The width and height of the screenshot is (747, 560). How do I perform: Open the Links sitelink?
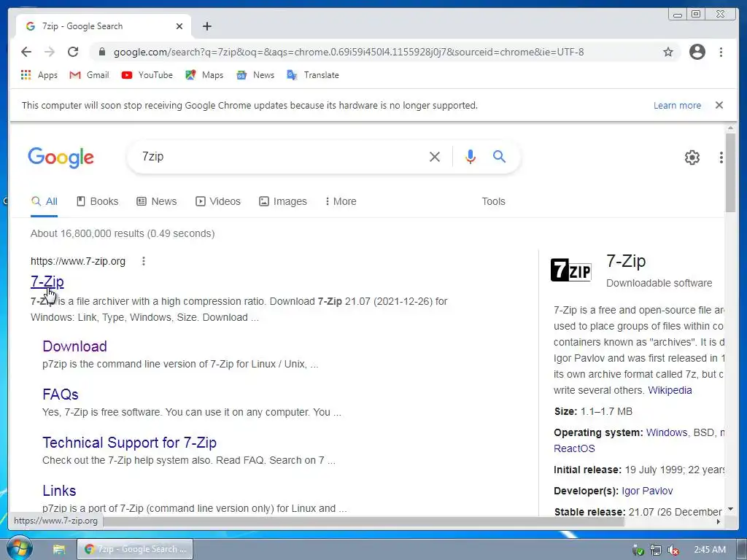[59, 491]
